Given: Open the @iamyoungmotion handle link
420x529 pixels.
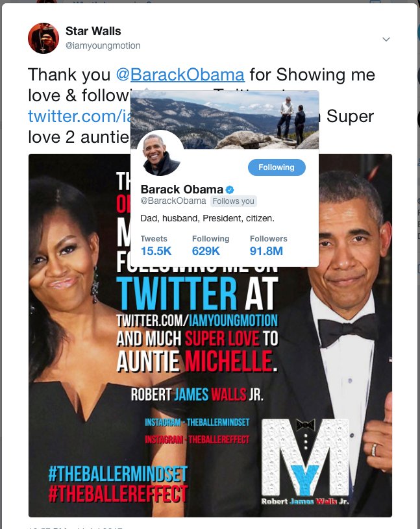Looking at the screenshot, I should click(x=103, y=45).
